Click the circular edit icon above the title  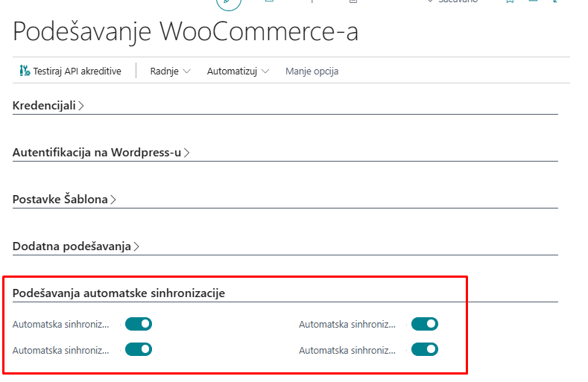point(229,4)
